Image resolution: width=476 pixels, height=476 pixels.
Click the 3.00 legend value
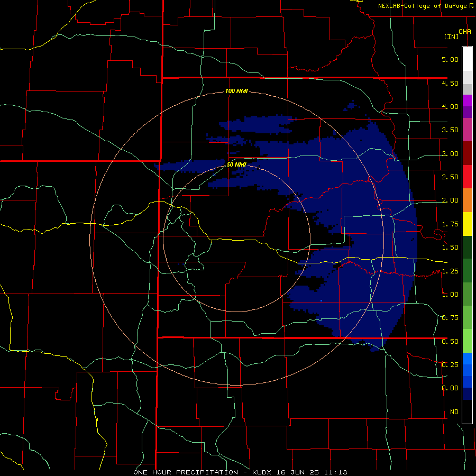450,153
